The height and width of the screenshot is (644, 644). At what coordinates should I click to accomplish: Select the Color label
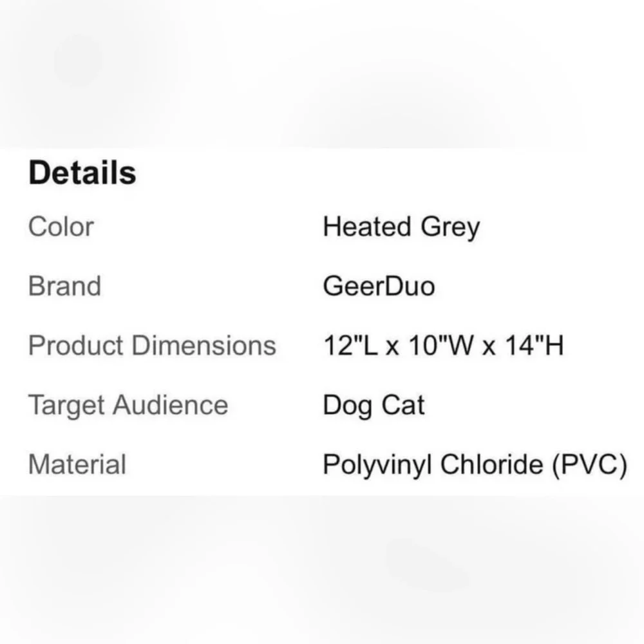pyautogui.click(x=61, y=226)
